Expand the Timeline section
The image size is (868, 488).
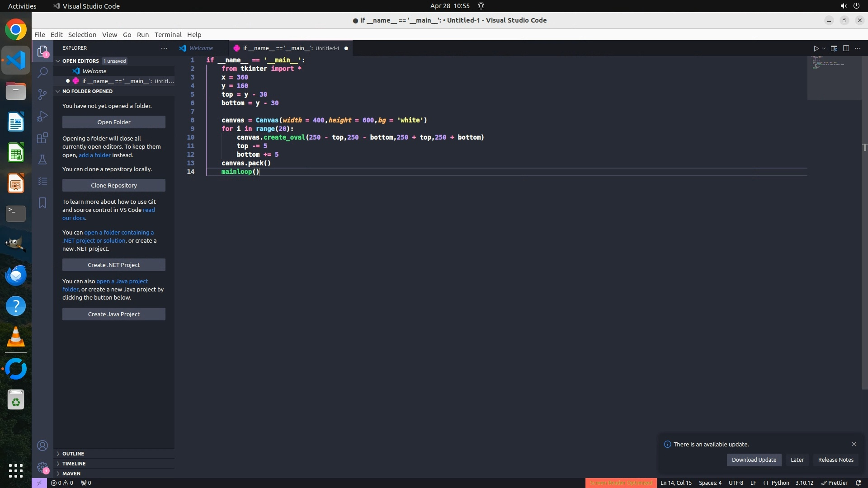point(74,464)
